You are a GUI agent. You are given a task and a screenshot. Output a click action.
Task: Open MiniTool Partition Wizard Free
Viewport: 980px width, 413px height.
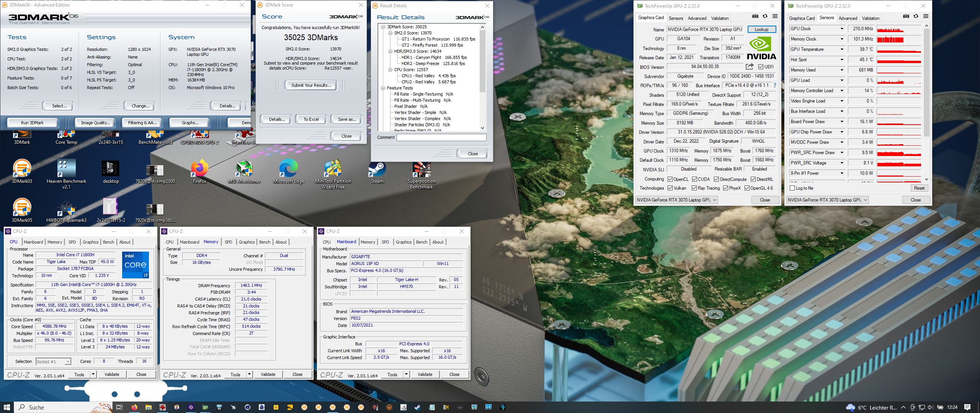333,174
